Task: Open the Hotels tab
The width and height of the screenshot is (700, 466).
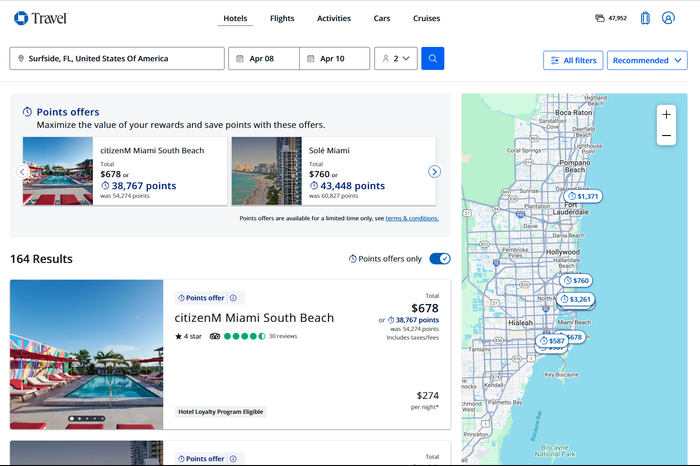Action: [x=235, y=18]
